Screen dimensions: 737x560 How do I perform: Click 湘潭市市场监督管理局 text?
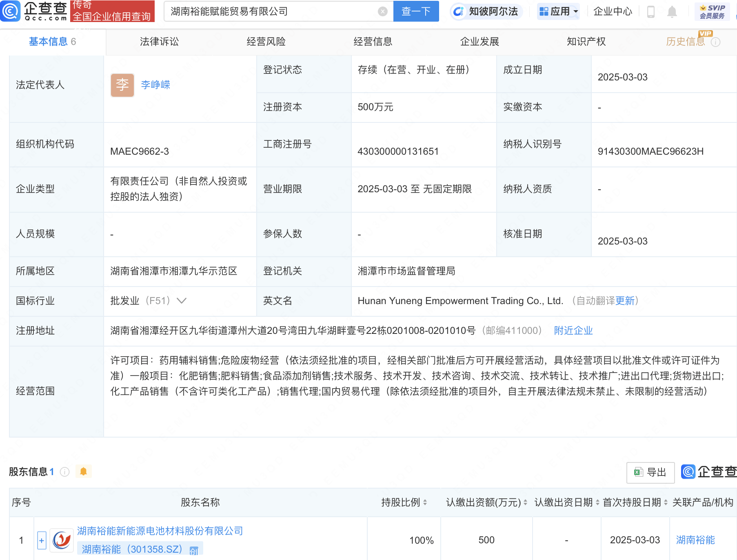tap(406, 271)
